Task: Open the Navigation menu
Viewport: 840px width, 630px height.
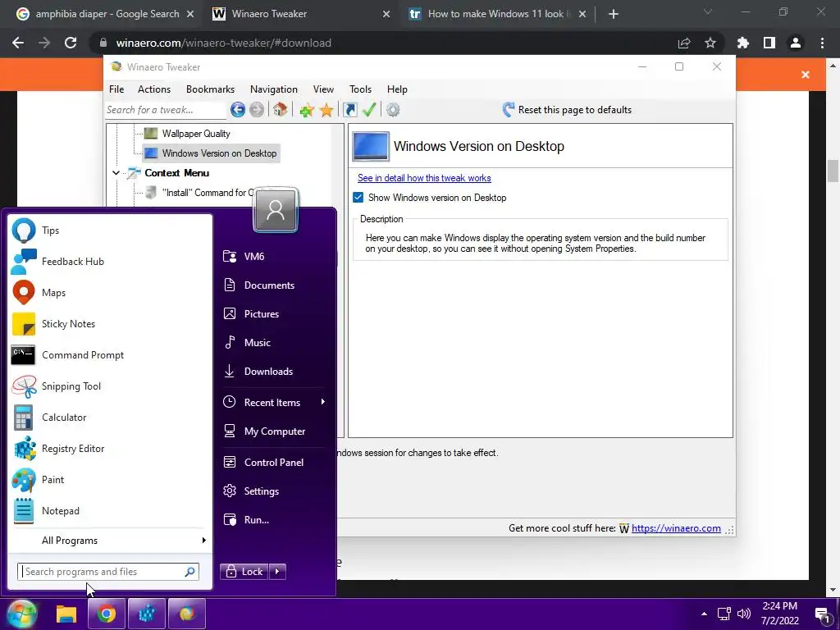Action: pos(274,89)
